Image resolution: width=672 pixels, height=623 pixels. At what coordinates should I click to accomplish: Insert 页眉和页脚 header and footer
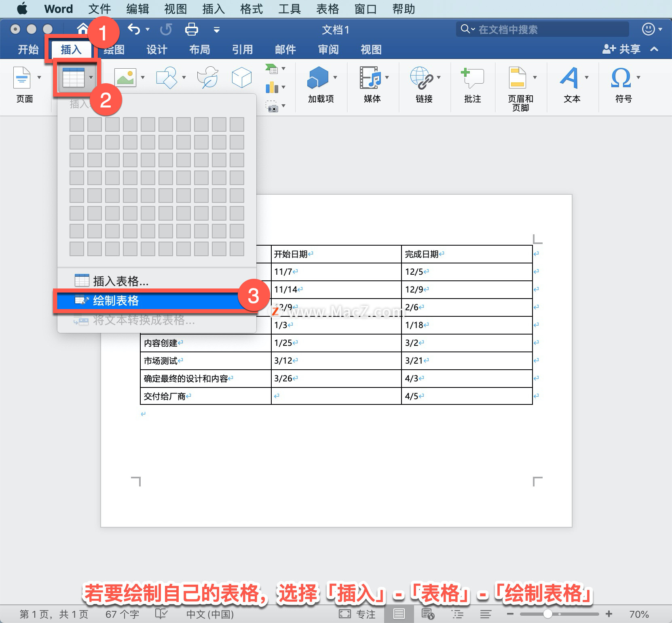click(x=519, y=87)
